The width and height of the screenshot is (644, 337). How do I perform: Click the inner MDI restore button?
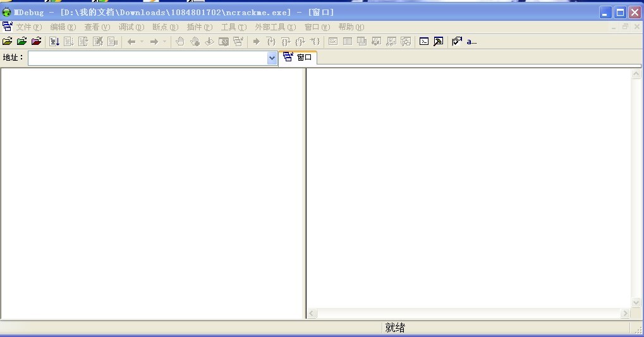pos(625,27)
